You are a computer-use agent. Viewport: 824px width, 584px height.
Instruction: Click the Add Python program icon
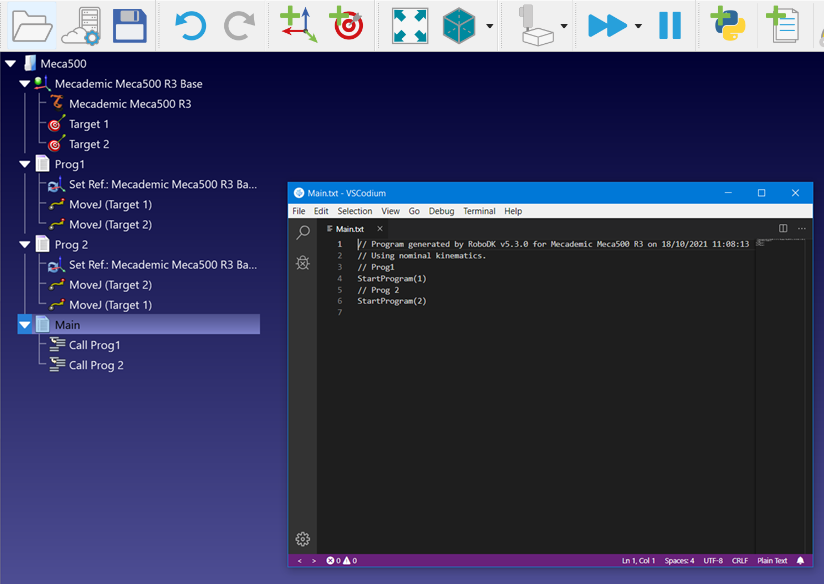coord(727,25)
